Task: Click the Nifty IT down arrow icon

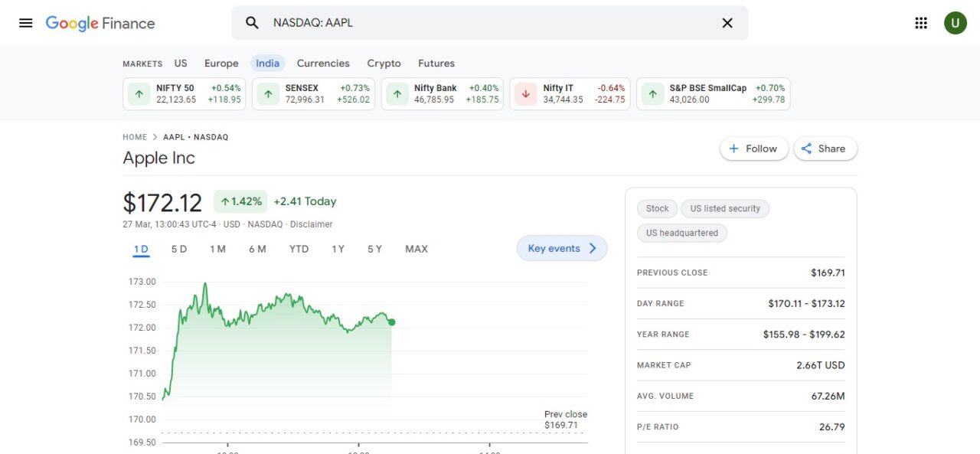Action: click(525, 94)
